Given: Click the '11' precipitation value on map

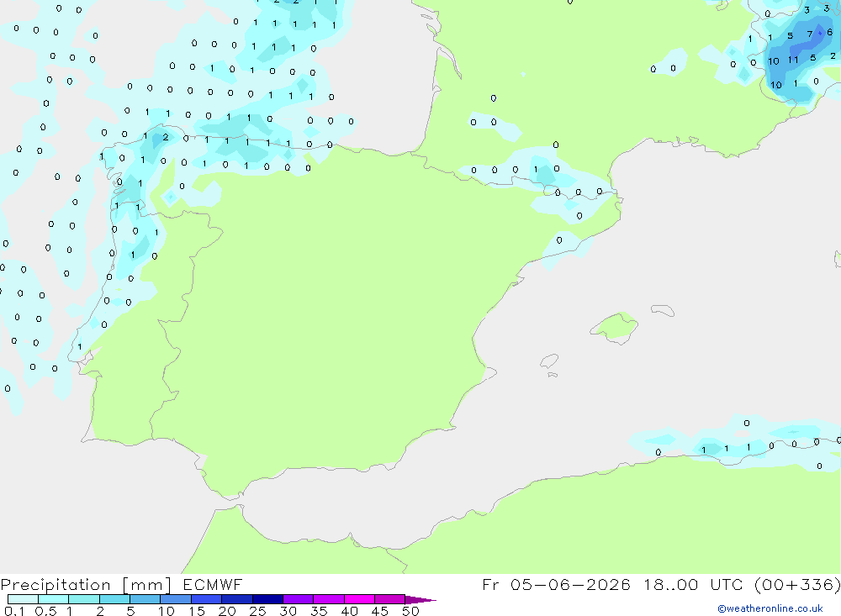Looking at the screenshot, I should (x=793, y=60).
